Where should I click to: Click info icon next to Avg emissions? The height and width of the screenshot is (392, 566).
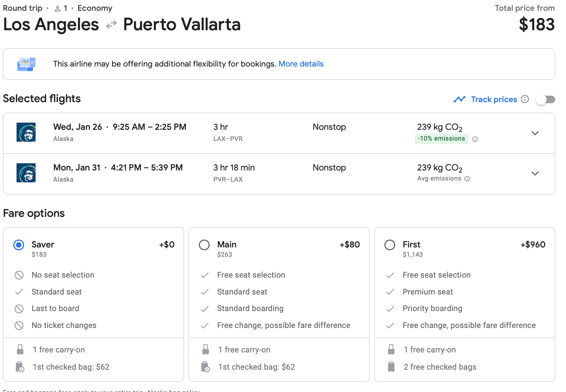pyautogui.click(x=467, y=179)
